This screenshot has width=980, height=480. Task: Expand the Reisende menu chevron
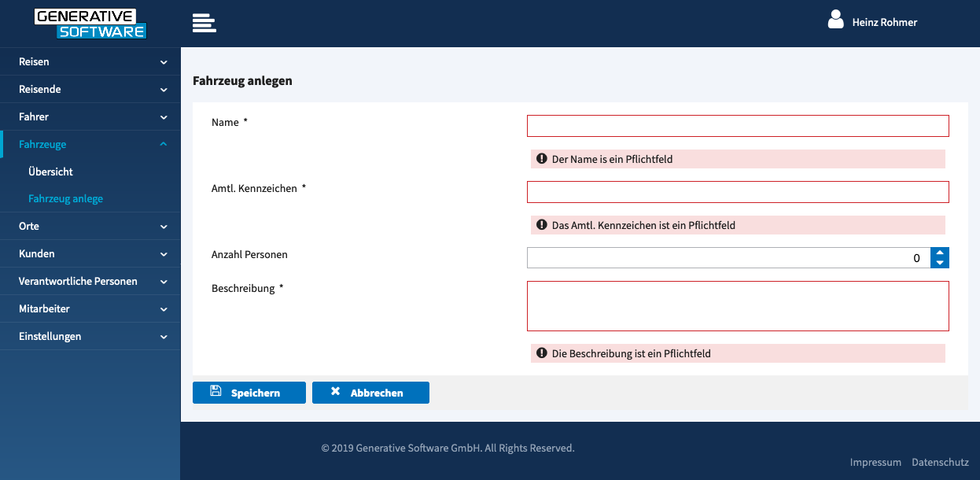click(x=164, y=90)
